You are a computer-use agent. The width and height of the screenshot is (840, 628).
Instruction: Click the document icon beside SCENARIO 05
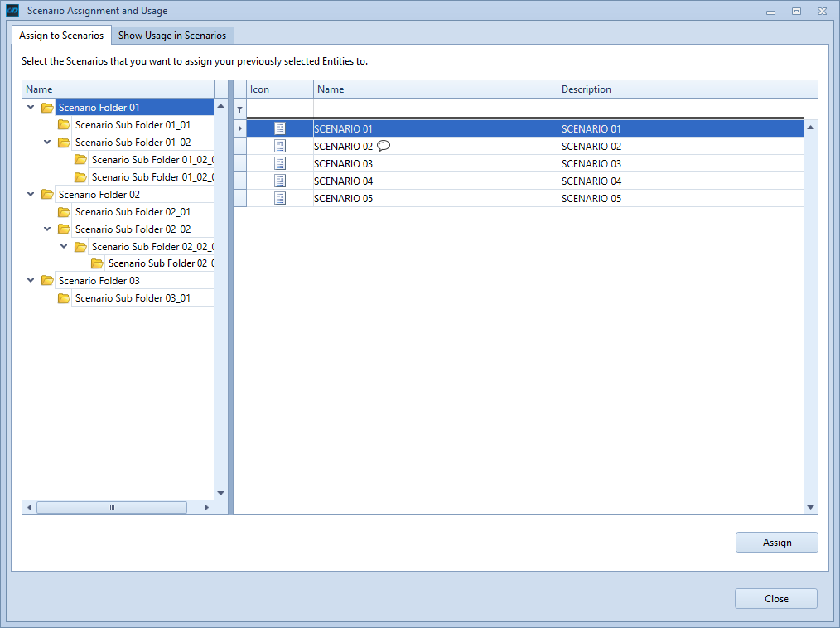[x=279, y=198]
